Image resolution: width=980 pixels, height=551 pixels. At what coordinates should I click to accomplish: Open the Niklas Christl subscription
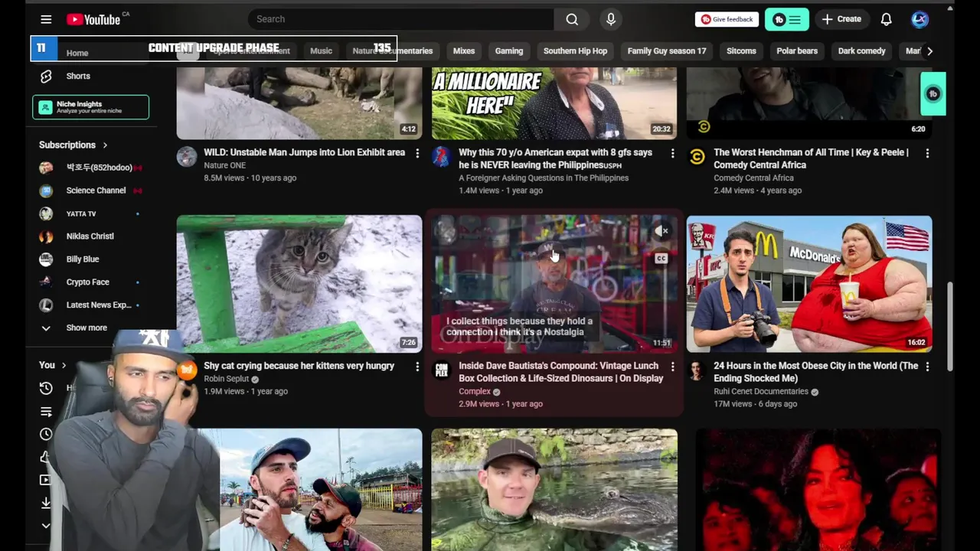90,236
